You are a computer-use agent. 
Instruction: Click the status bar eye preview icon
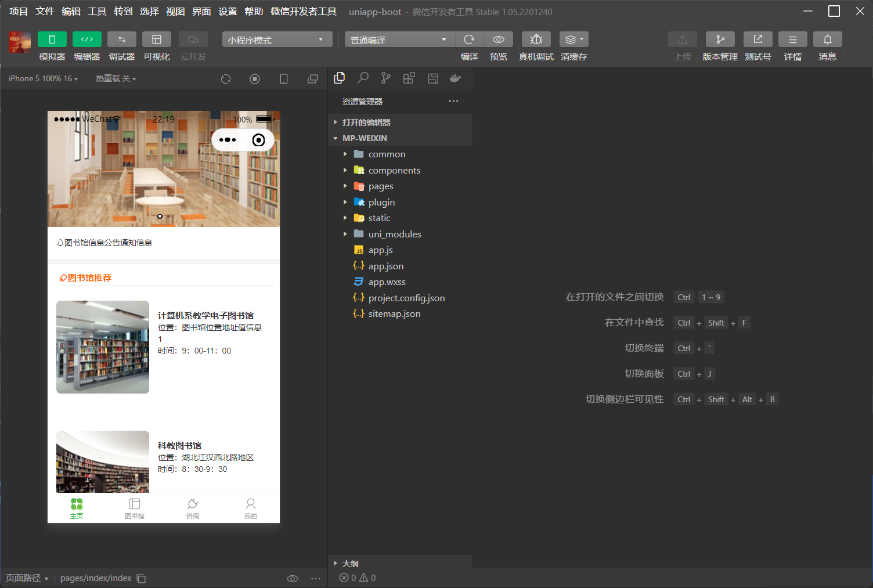pos(293,578)
